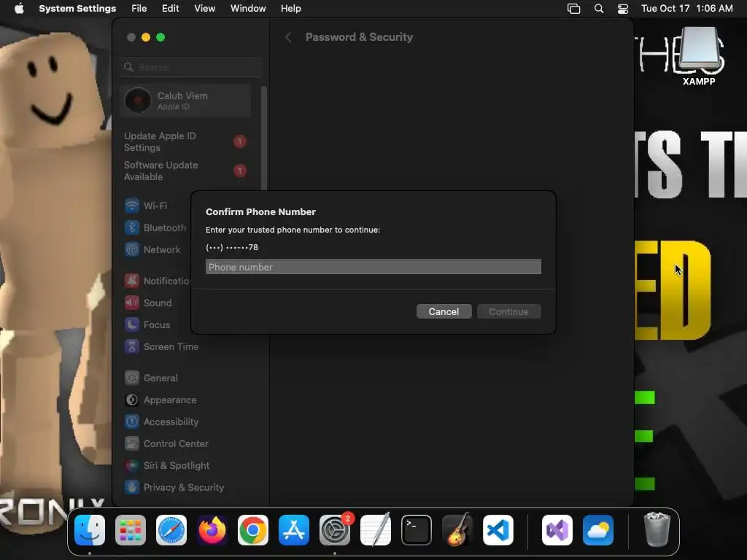Image resolution: width=747 pixels, height=560 pixels.
Task: Launch Visual Studio Code from Dock
Action: coord(498,530)
